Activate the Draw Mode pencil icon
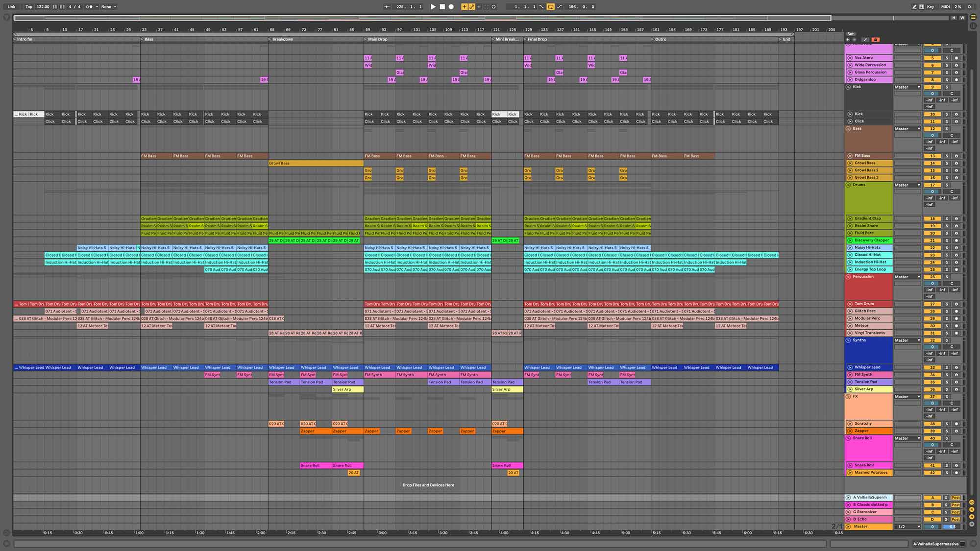Screen dimensions: 980x551 pos(914,7)
